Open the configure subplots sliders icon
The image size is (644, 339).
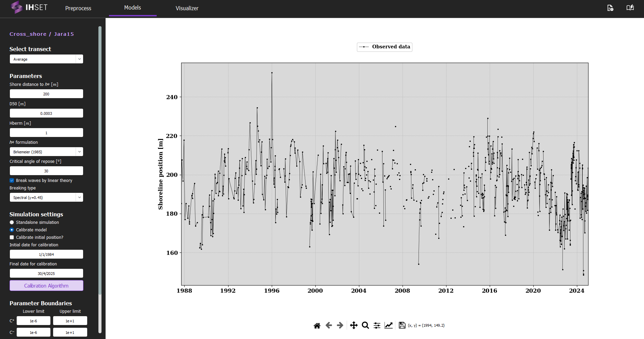(377, 325)
